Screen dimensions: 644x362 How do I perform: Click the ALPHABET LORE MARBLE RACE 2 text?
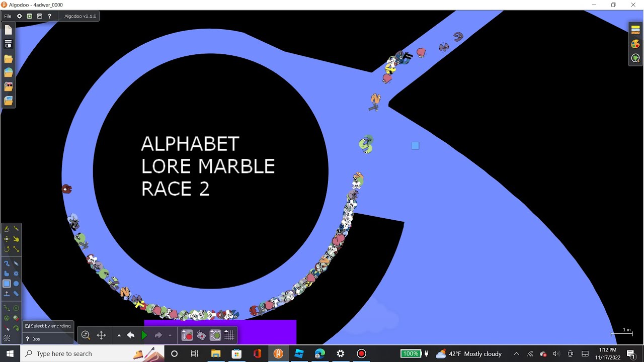[208, 166]
